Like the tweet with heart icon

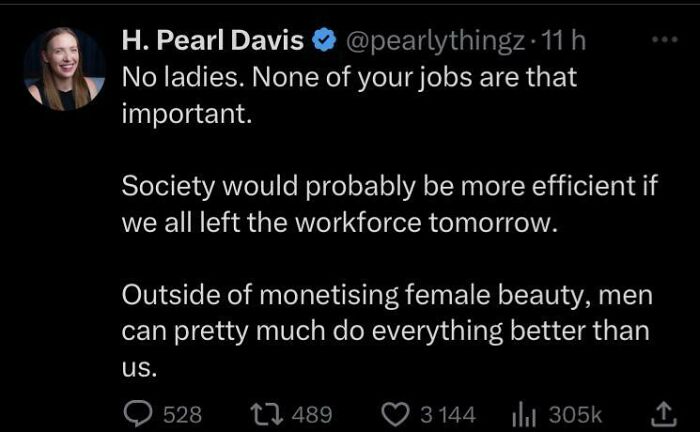(397, 412)
